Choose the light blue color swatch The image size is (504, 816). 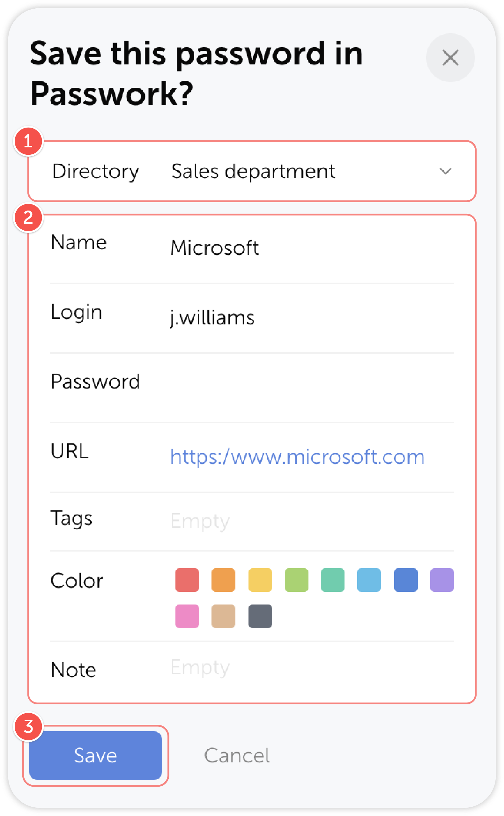click(x=369, y=580)
